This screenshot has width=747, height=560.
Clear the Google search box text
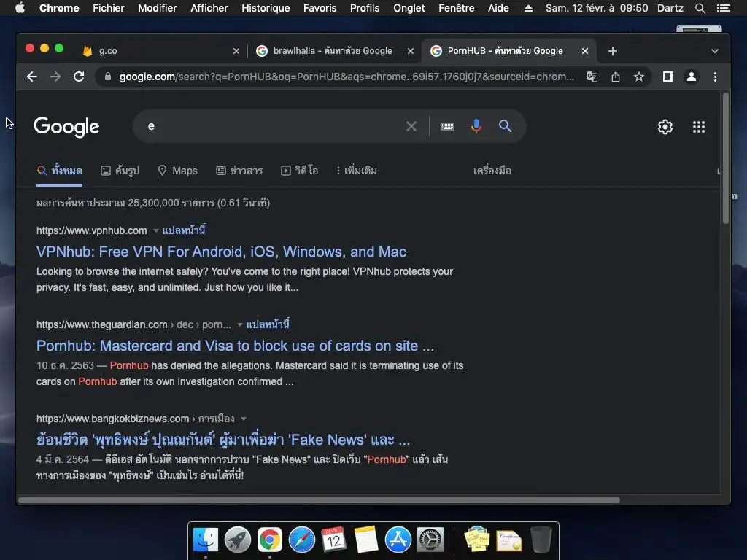point(411,126)
